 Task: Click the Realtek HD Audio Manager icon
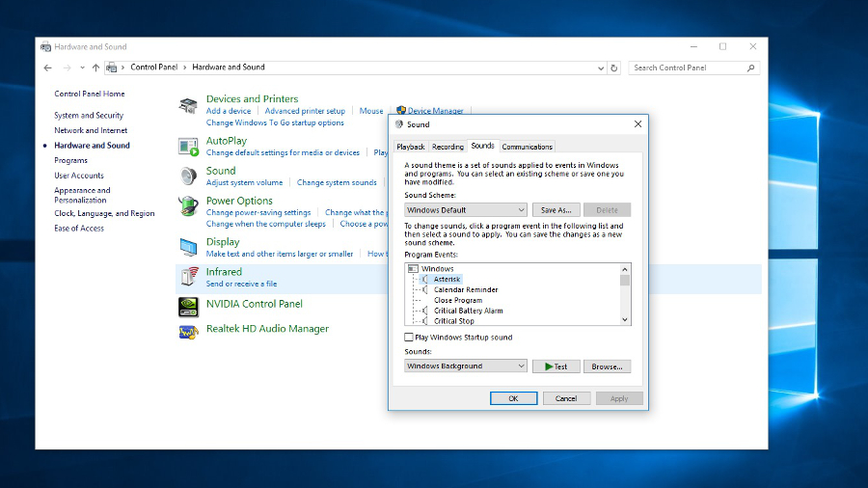(188, 332)
